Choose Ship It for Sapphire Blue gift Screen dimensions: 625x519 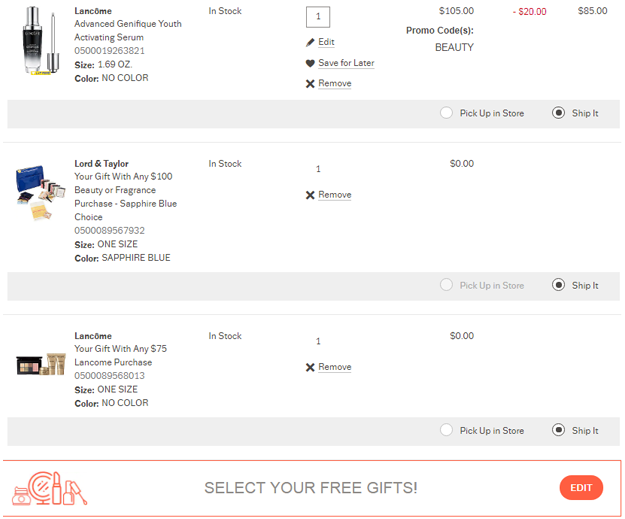[559, 285]
